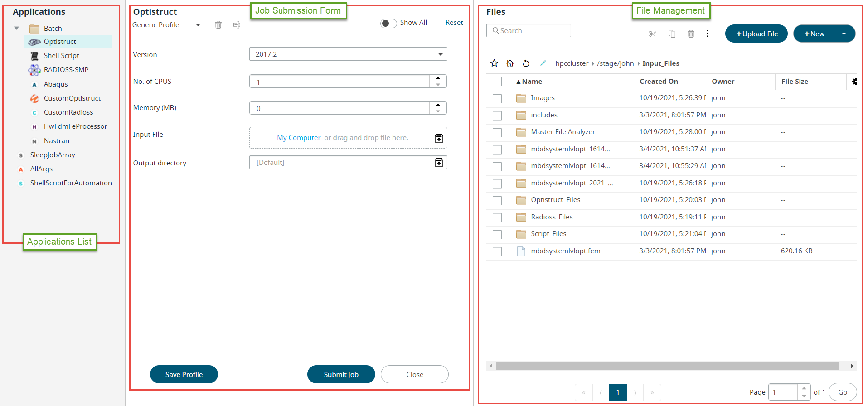The image size is (868, 406).
Task: Navigate to /stage/john breadcrumb
Action: point(616,63)
